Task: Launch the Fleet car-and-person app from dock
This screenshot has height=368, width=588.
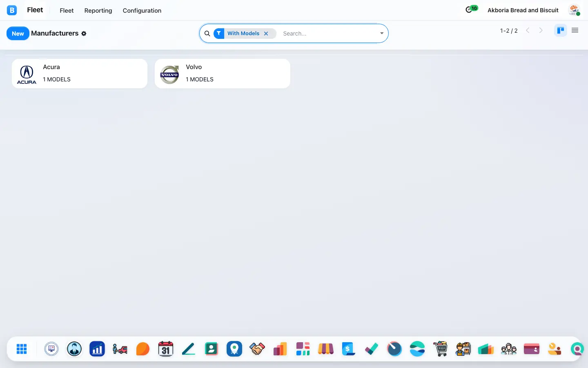Action: pos(120,349)
